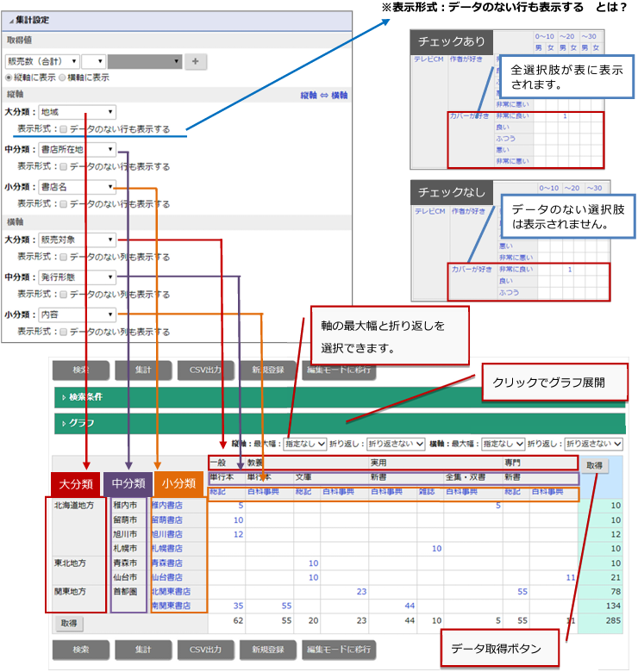Check データのない行も表示する under 地域
Image resolution: width=638 pixels, height=672 pixels.
(64, 129)
